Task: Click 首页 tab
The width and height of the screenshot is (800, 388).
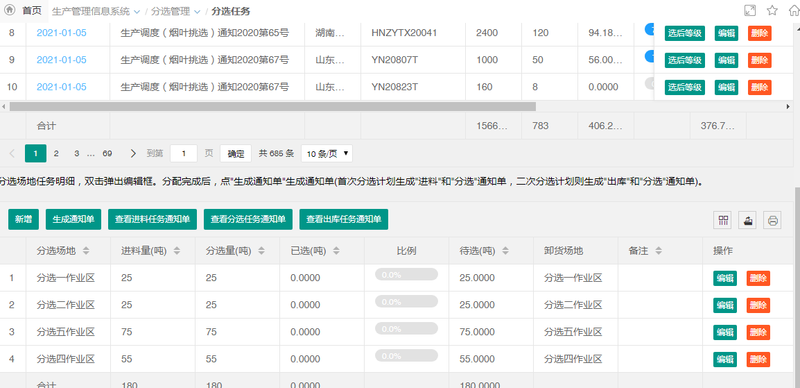Action: (31, 11)
